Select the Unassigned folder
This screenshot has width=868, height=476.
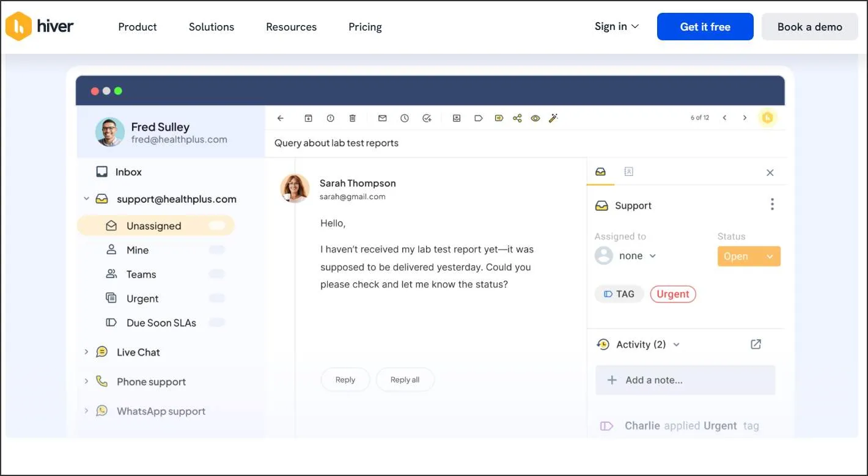[x=156, y=225]
